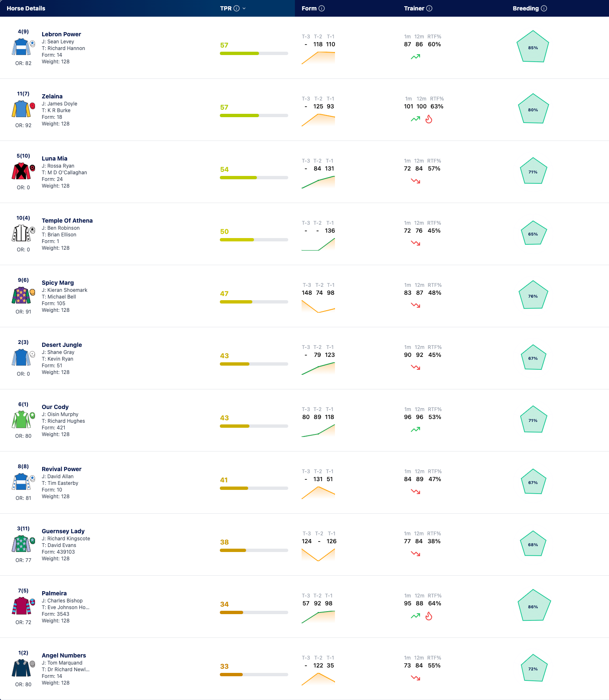Click Lebron Power's 85% breeding pentagon
This screenshot has height=700, width=609.
click(x=533, y=47)
